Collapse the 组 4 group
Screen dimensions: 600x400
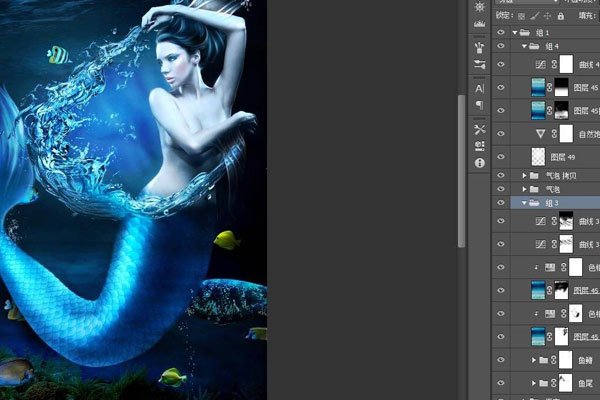[524, 46]
